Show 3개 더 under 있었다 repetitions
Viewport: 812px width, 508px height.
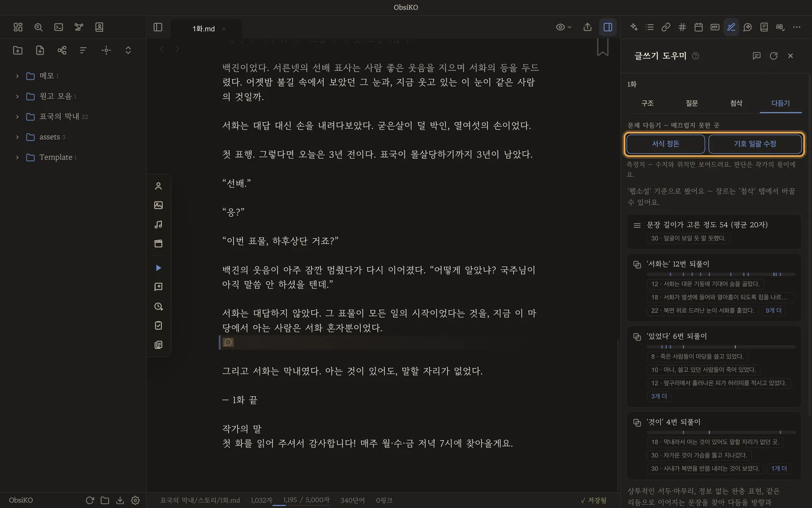click(659, 396)
